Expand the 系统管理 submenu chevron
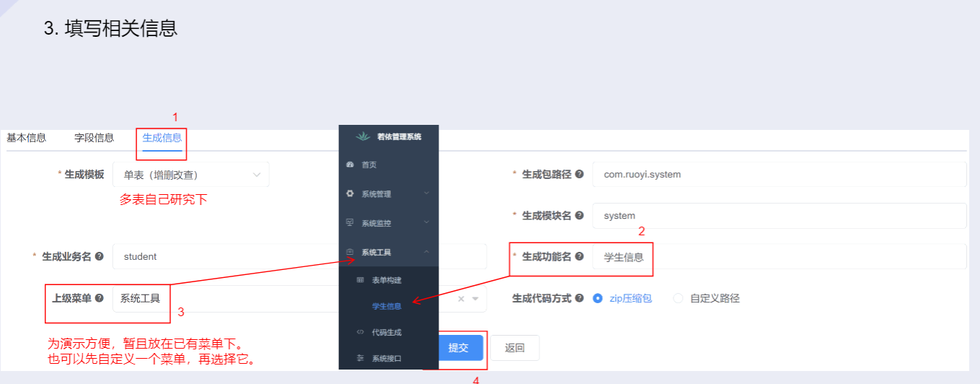 tap(426, 193)
